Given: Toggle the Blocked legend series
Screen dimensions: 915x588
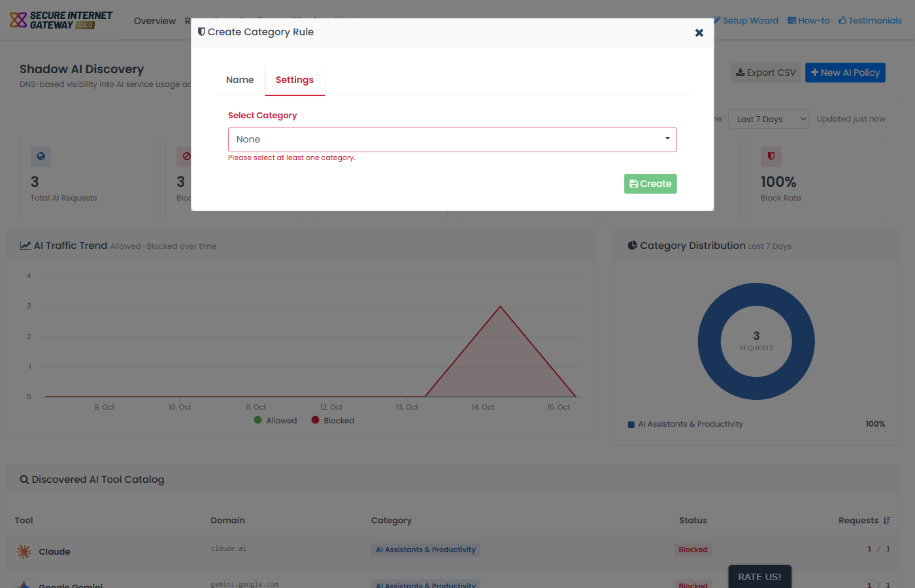Looking at the screenshot, I should [333, 421].
